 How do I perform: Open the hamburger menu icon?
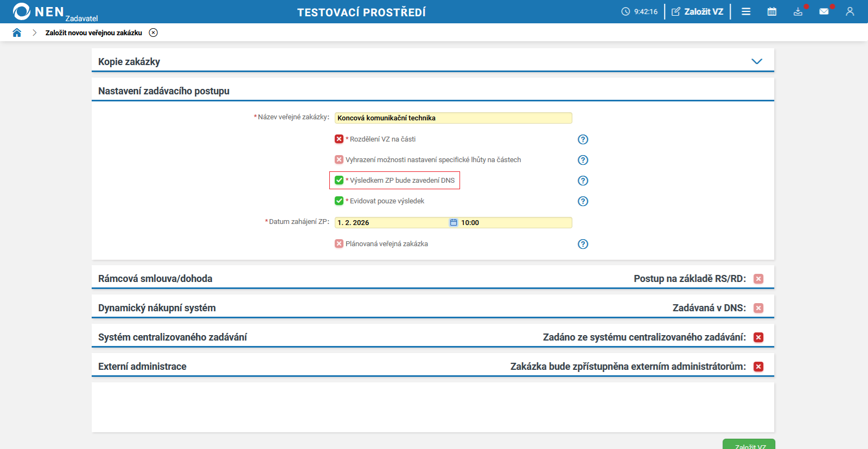[746, 11]
